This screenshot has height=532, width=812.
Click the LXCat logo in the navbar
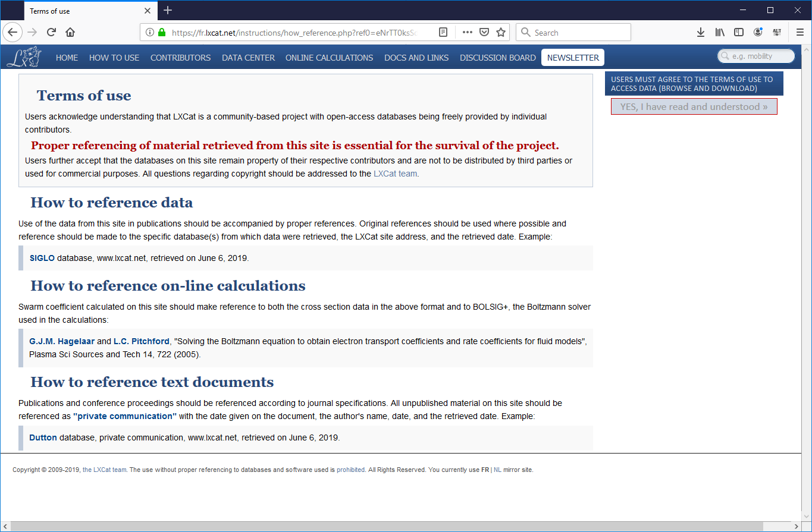24,57
